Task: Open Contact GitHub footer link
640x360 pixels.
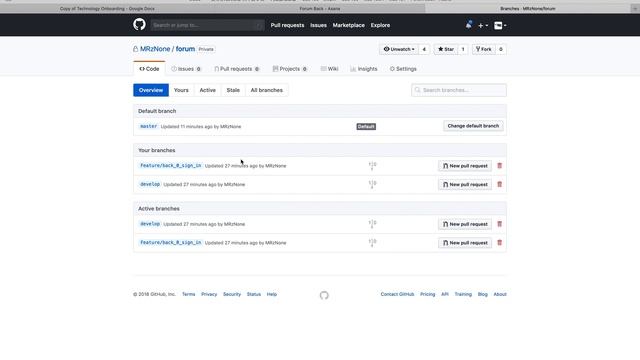Action: pos(397,294)
